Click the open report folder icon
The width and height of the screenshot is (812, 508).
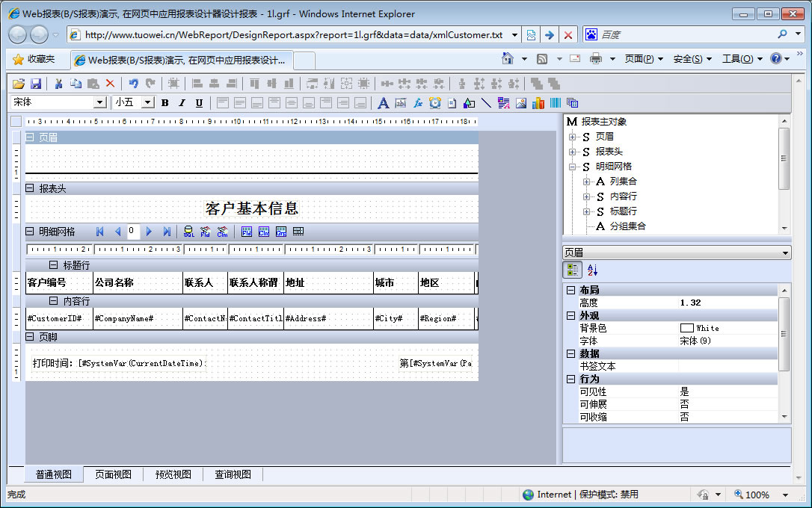[x=19, y=84]
